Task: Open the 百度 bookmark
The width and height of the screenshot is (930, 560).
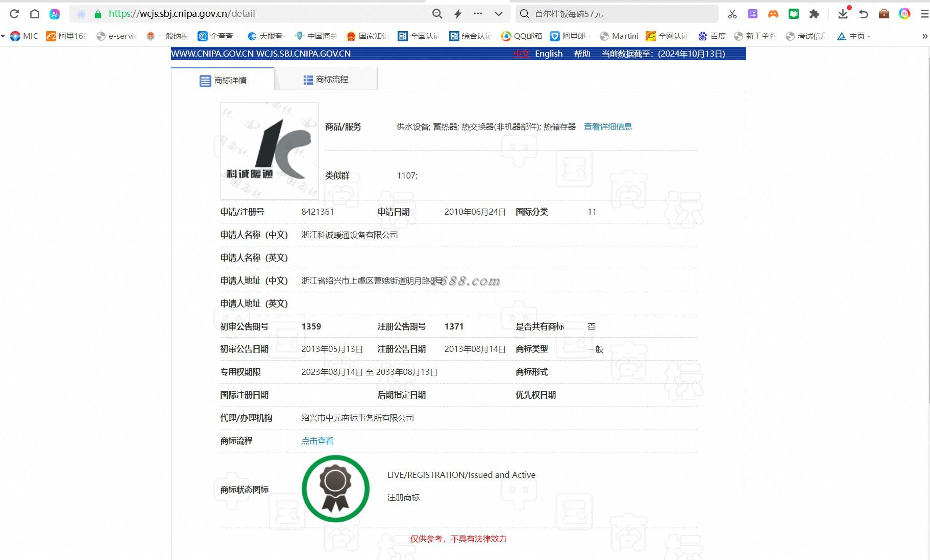Action: 712,36
